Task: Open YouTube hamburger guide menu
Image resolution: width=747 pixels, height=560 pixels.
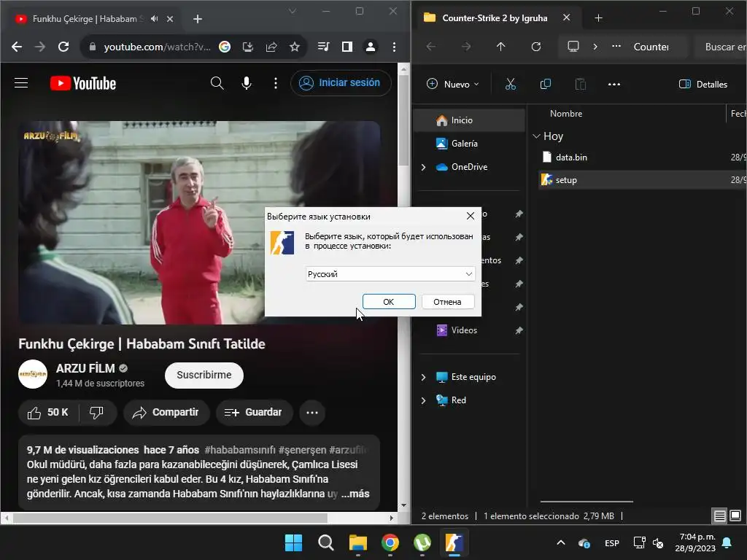Action: (x=21, y=83)
